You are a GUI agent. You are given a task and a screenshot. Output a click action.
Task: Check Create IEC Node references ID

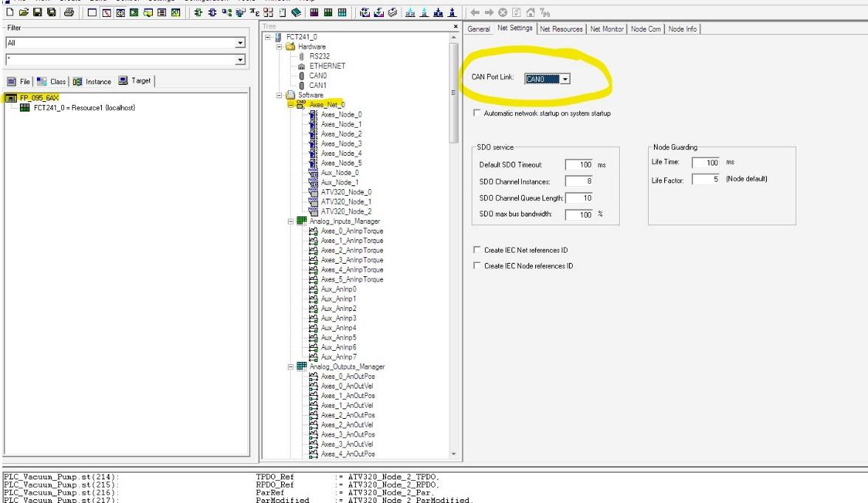476,266
